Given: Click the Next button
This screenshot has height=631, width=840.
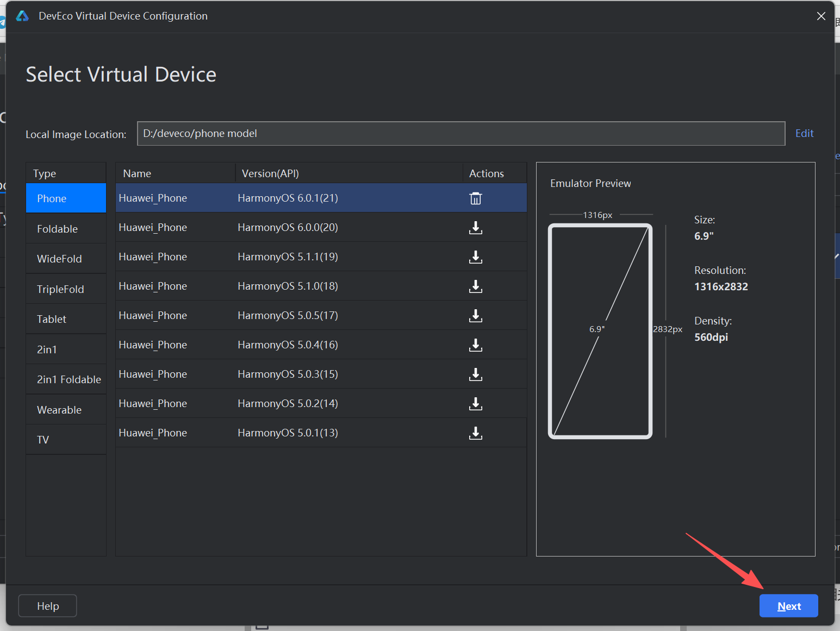Looking at the screenshot, I should (788, 606).
